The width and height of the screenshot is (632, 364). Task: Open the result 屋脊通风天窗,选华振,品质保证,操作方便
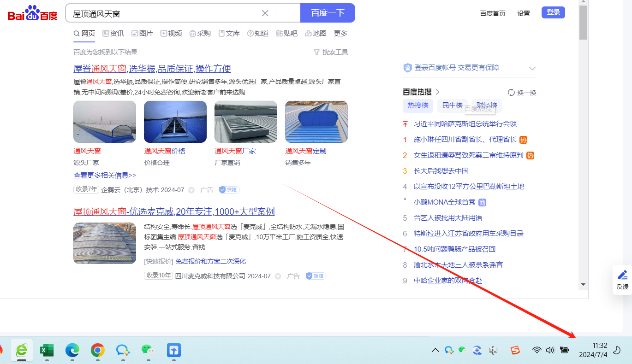(152, 69)
